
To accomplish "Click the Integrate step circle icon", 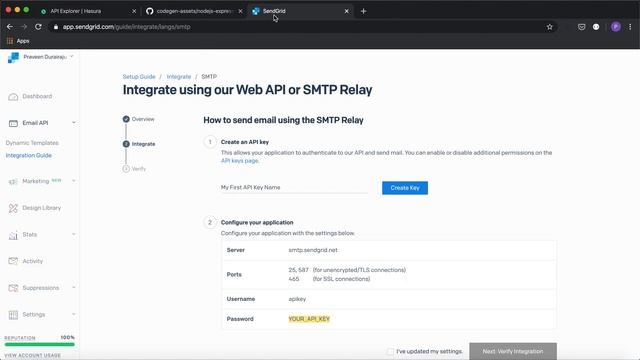I will (126, 144).
